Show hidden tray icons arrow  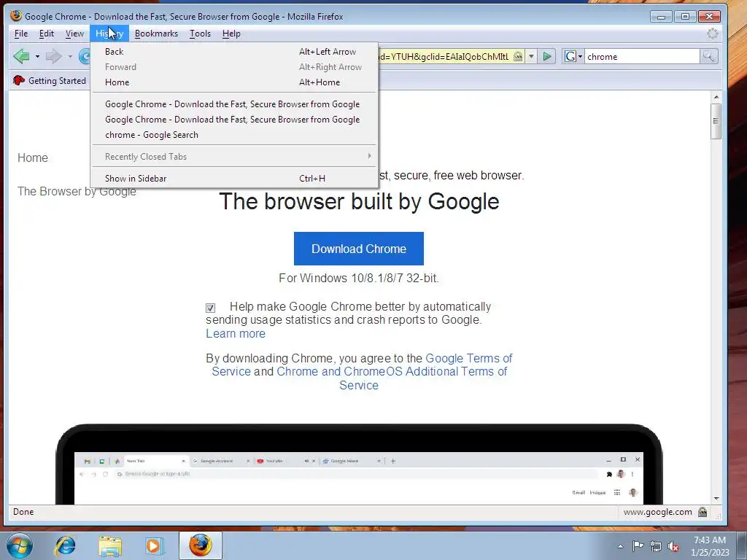coord(620,546)
